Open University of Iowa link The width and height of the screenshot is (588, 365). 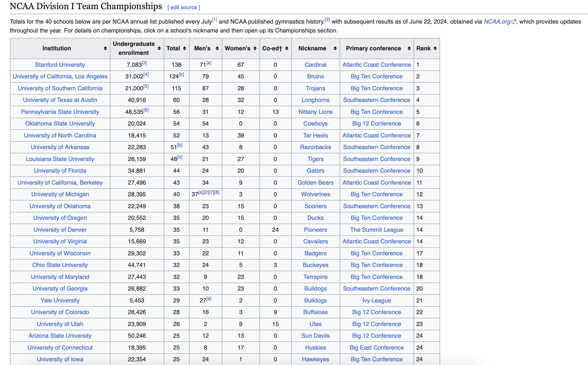pyautogui.click(x=60, y=359)
